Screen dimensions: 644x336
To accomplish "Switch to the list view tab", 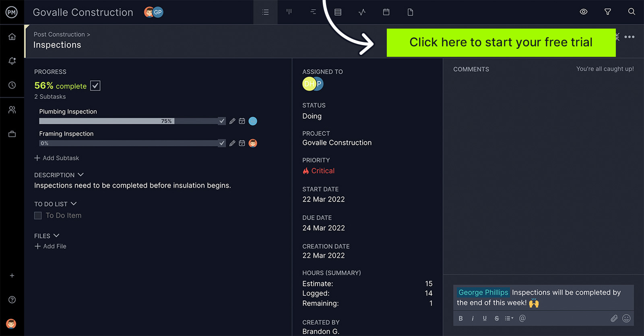I will click(x=265, y=12).
